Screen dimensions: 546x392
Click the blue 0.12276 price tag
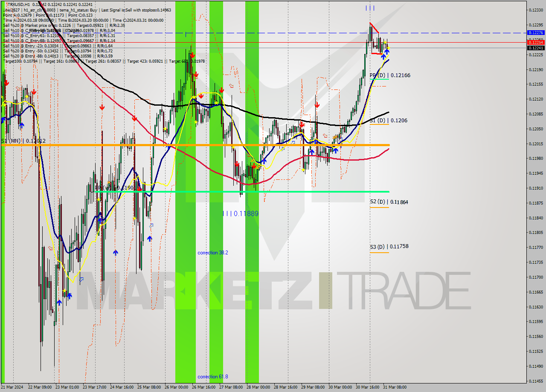click(536, 32)
